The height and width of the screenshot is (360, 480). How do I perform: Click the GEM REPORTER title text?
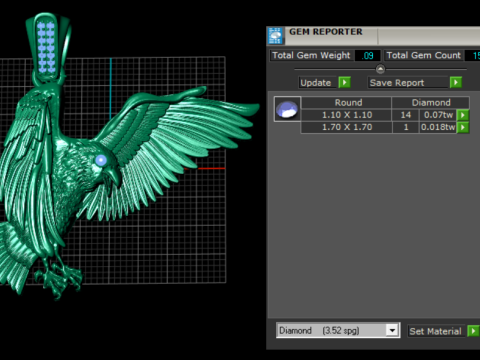[326, 32]
